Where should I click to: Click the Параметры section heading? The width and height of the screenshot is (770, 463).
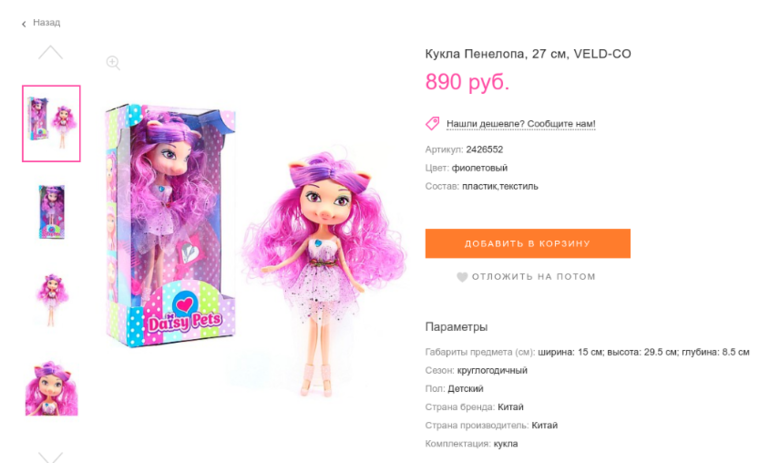[456, 327]
